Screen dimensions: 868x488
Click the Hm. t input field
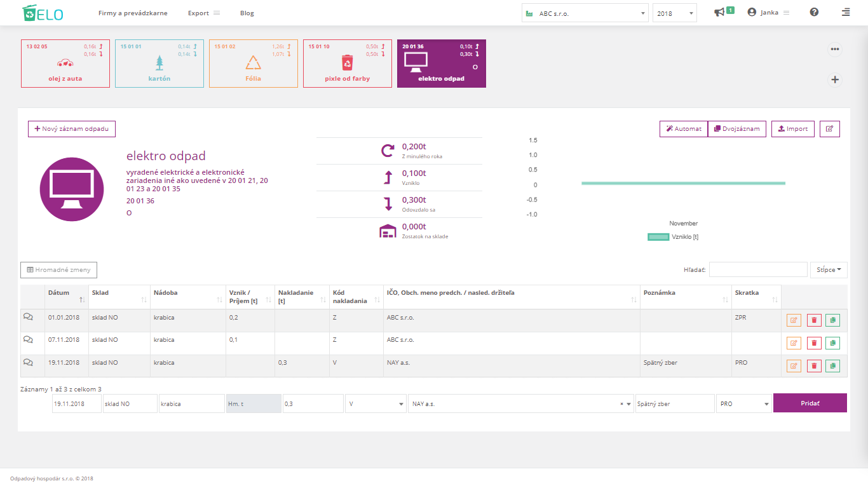coord(254,403)
